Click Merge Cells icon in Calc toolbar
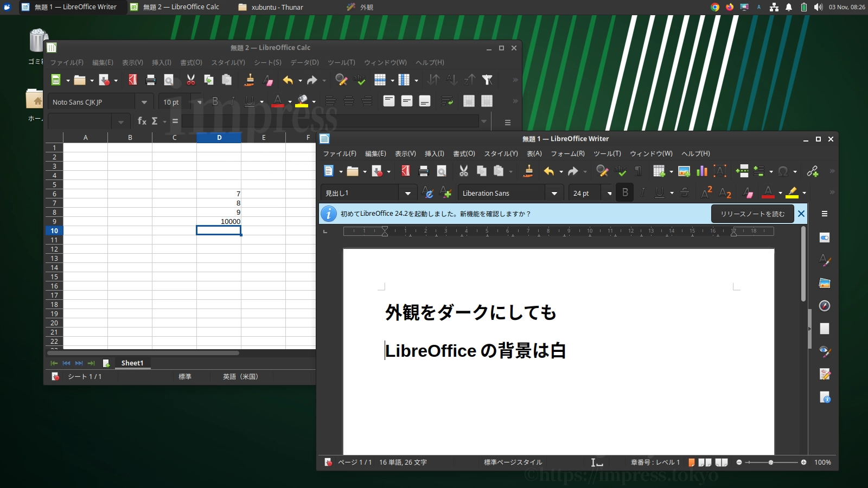This screenshot has height=488, width=868. point(469,101)
